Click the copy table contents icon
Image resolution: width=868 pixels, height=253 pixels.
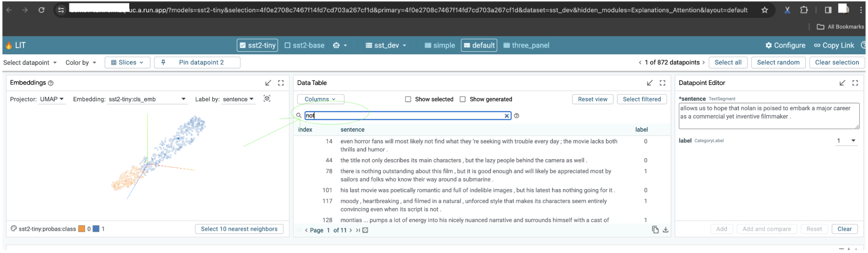[x=655, y=230]
